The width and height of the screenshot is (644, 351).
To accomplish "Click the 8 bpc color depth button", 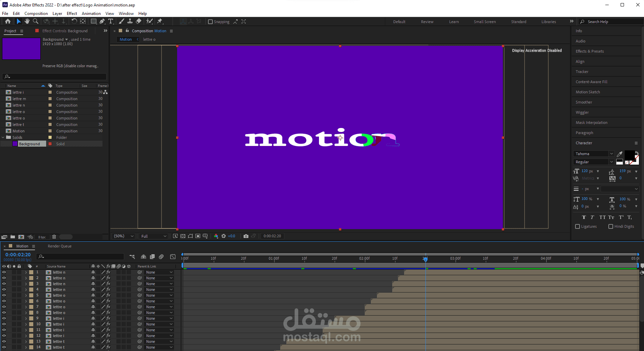I will 42,237.
